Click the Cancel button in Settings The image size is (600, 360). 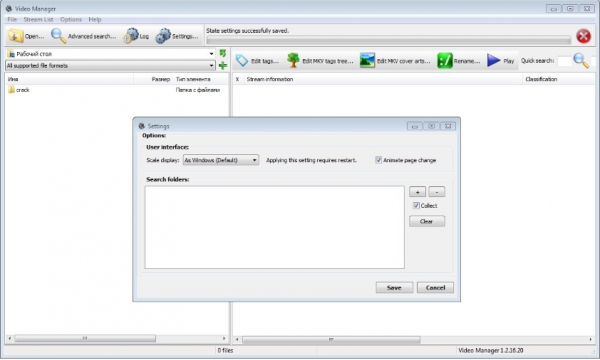point(435,288)
